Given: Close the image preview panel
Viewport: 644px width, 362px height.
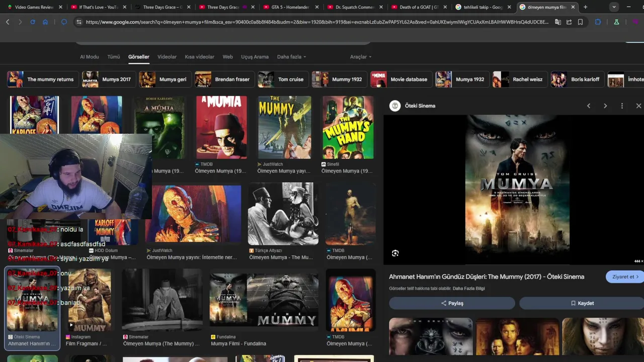Looking at the screenshot, I should click(x=638, y=106).
